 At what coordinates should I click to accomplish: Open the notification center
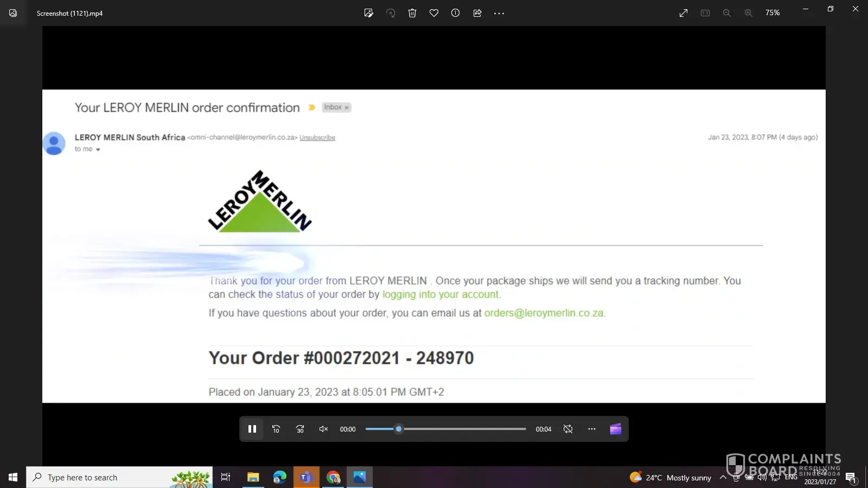pos(851,478)
